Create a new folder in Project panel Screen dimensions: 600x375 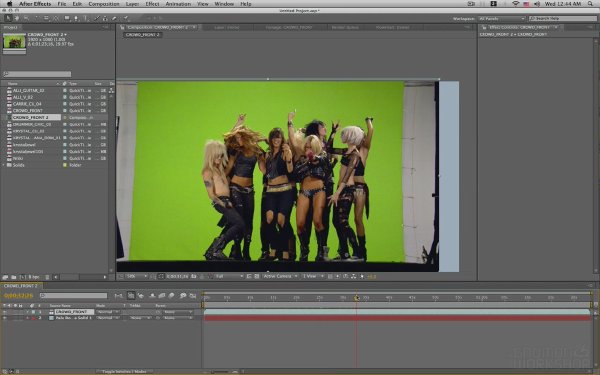tap(13, 277)
